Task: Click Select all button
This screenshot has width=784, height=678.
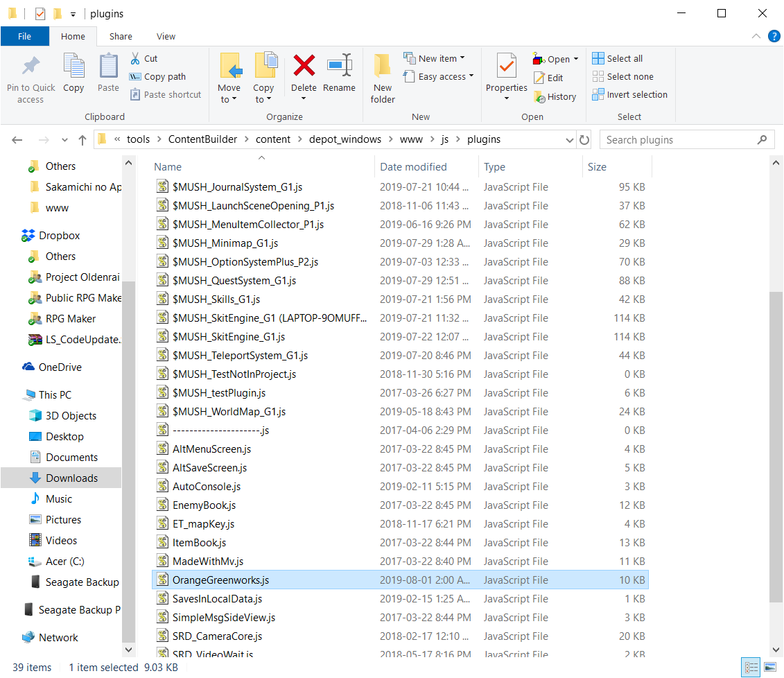Action: (x=618, y=58)
